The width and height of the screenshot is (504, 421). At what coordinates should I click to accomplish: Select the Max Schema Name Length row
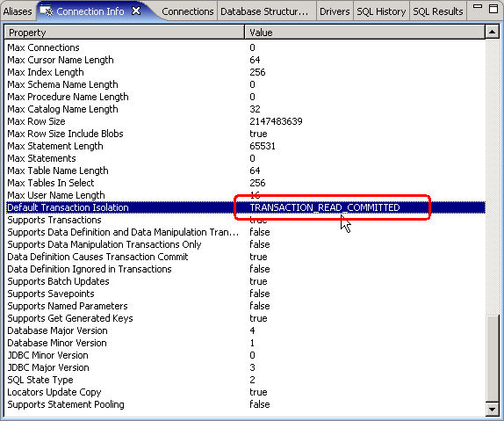246,84
